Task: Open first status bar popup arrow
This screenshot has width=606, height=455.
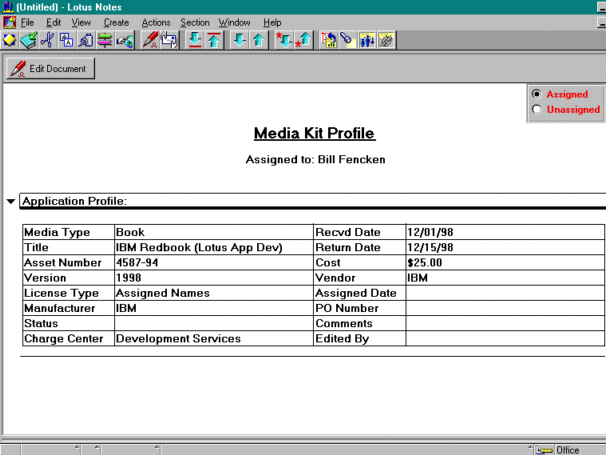Action: point(77,448)
